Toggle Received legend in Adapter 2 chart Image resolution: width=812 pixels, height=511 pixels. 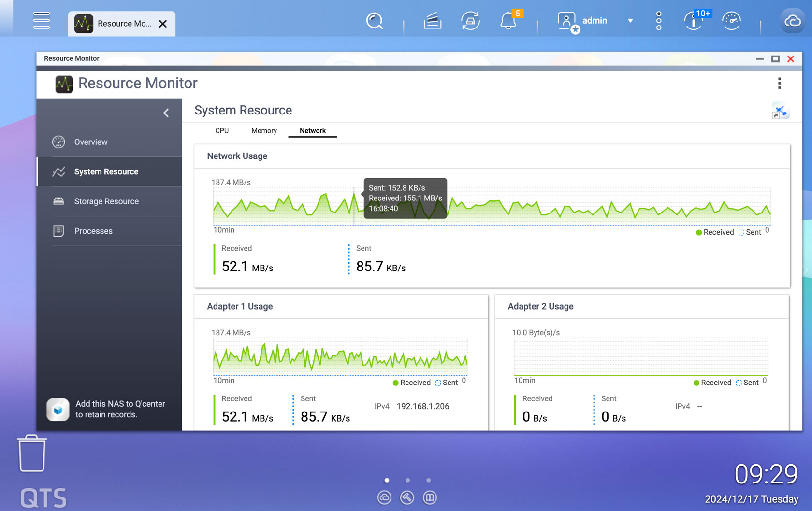[712, 383]
